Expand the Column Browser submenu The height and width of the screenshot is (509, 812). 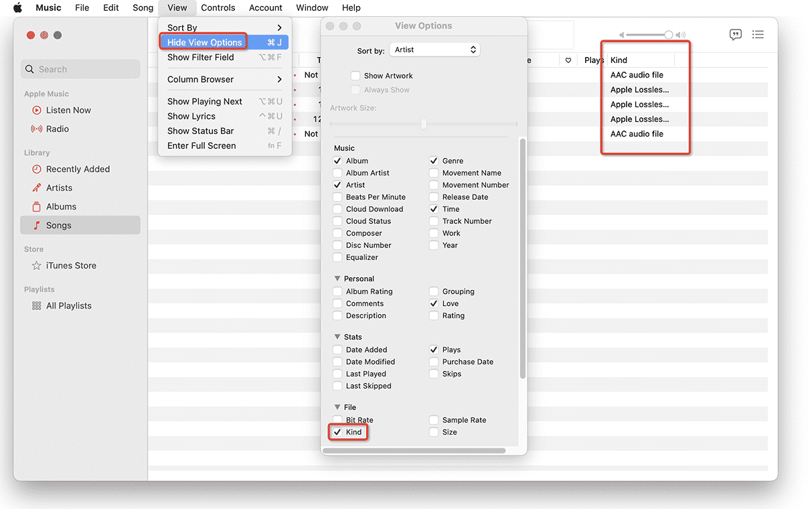224,79
